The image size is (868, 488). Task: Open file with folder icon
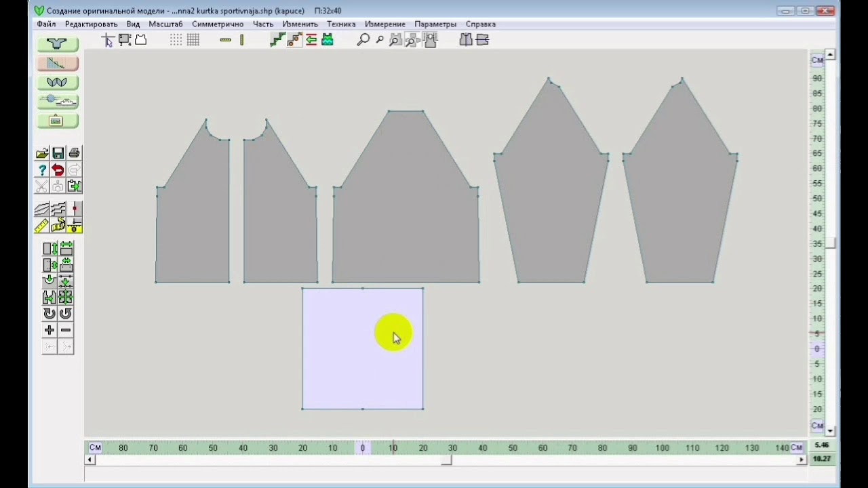pos(42,154)
